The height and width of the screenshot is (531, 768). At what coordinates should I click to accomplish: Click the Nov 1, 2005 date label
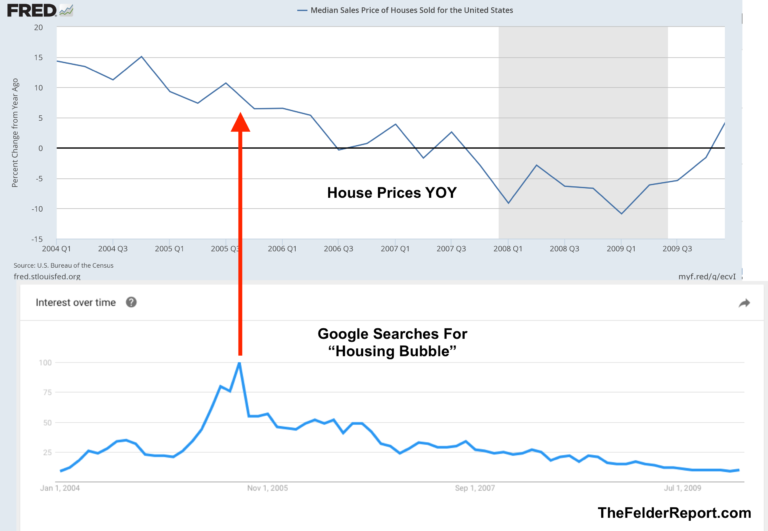coord(267,488)
